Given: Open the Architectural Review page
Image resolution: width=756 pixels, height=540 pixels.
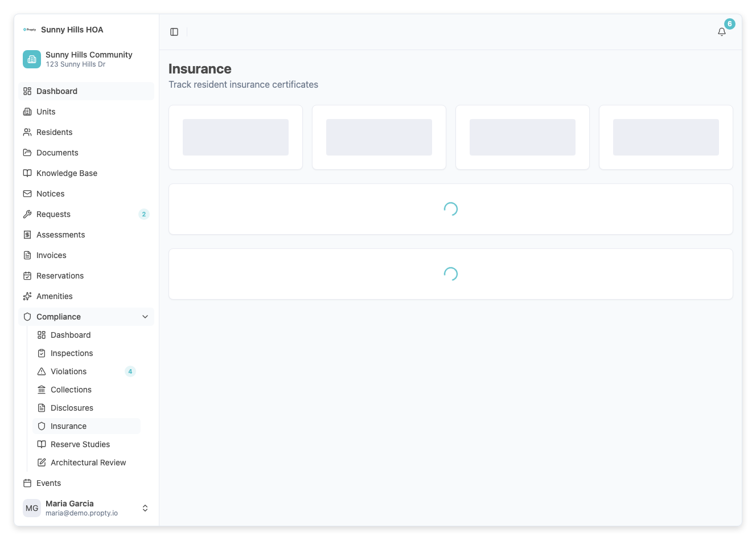Looking at the screenshot, I should tap(88, 463).
